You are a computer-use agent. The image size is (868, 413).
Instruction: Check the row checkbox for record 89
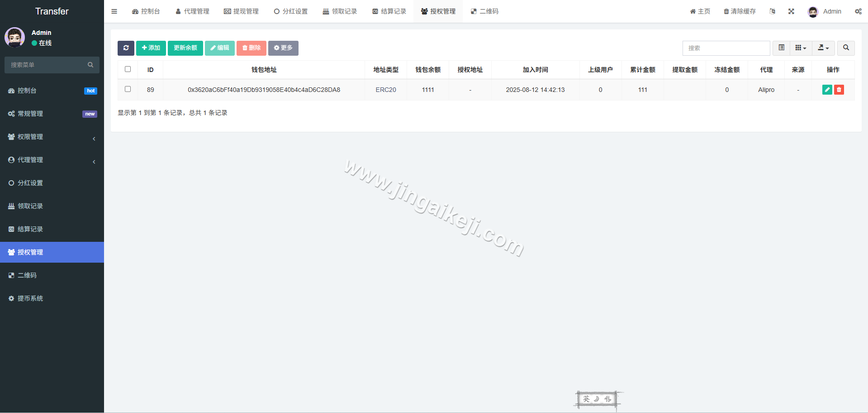click(128, 89)
